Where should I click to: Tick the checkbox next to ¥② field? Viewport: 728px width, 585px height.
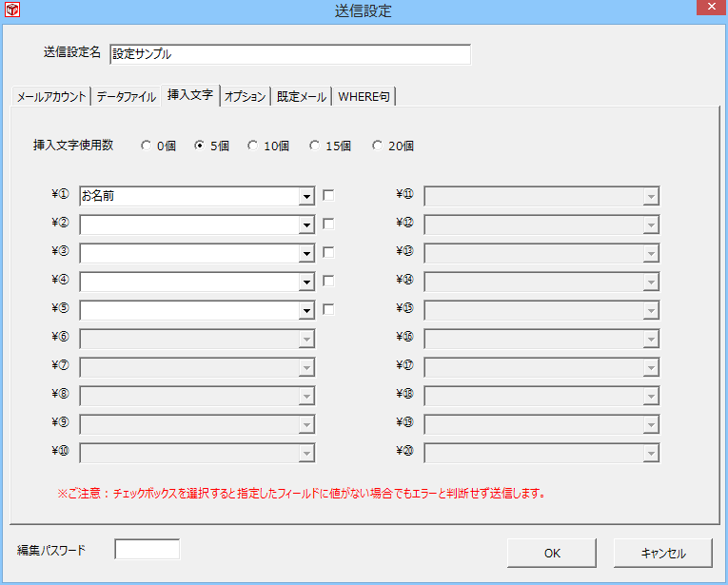tap(328, 224)
